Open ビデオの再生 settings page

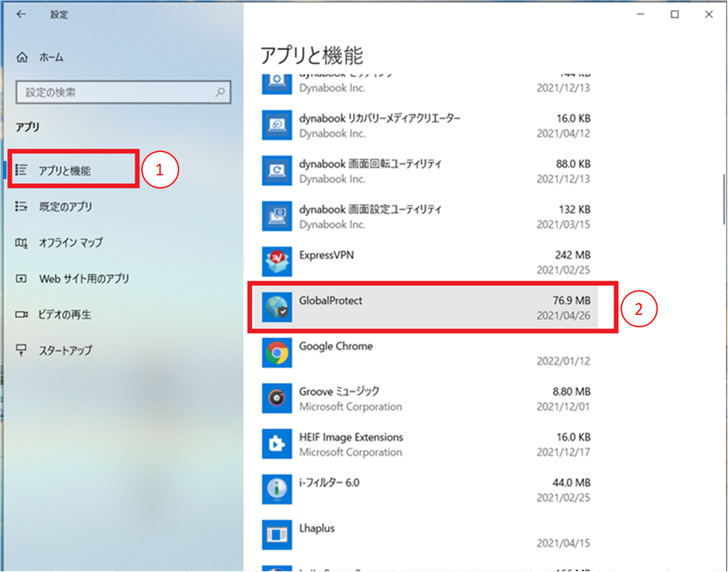[65, 314]
